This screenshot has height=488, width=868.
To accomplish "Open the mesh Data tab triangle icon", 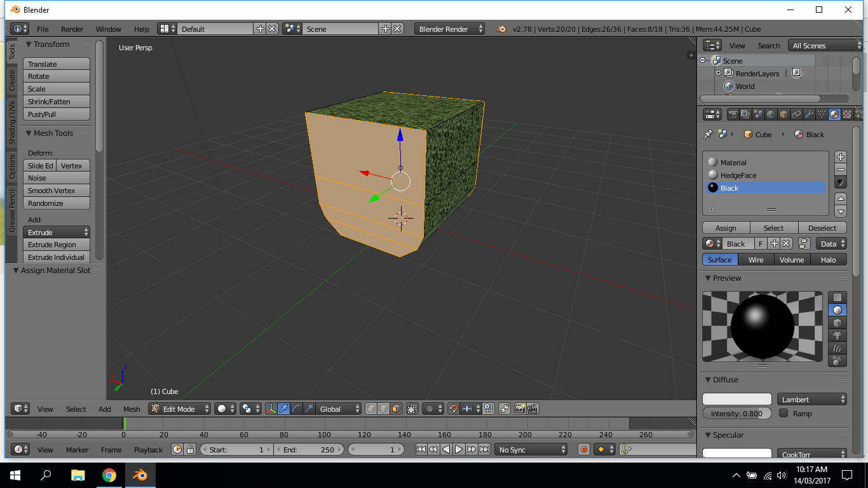I will (822, 114).
